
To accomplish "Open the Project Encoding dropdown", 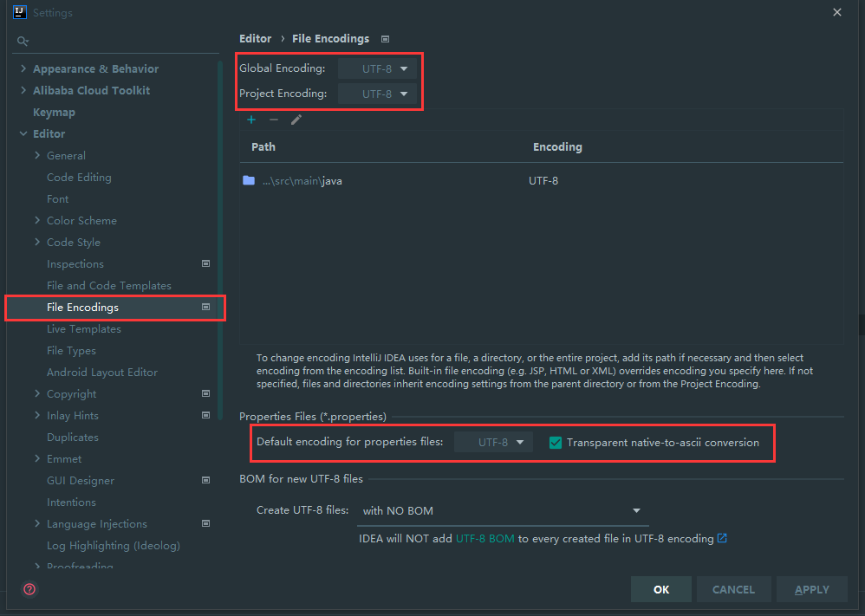I will point(378,94).
